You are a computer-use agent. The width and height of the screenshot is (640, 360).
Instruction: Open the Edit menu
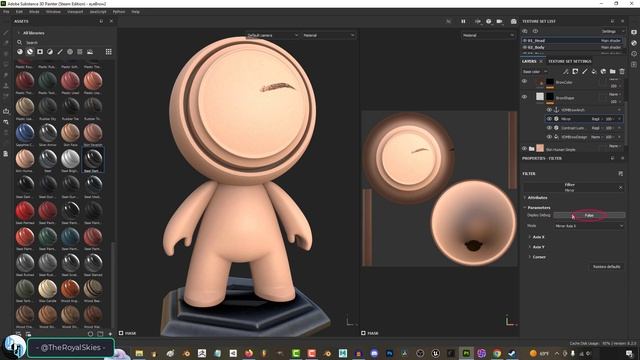click(19, 12)
